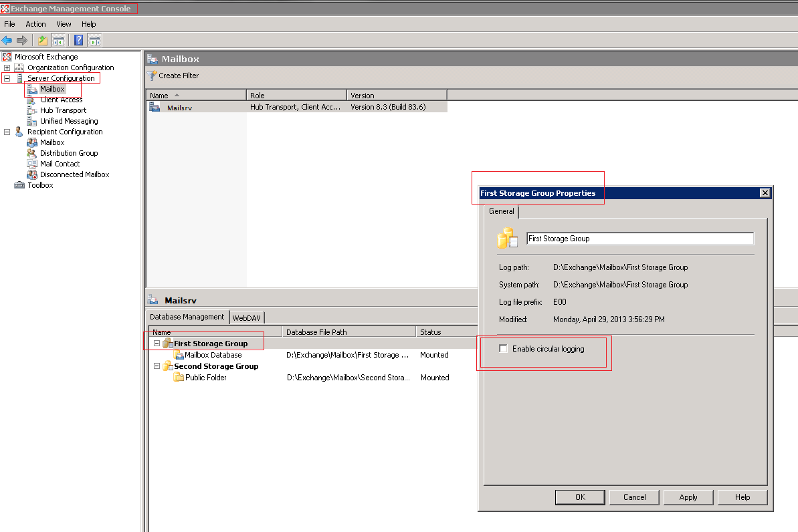Click the Help question mark toolbar icon

tap(79, 40)
